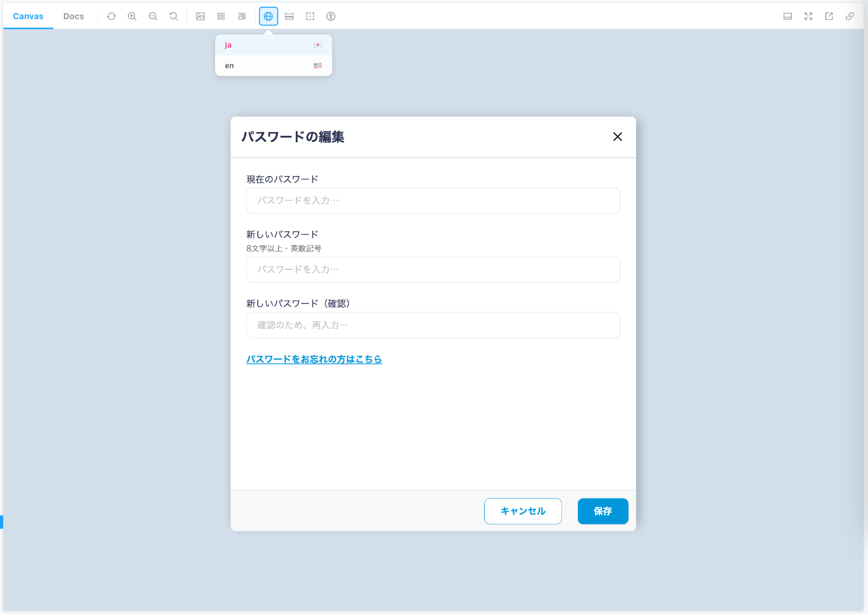Focus the 新しいパスワード input field
This screenshot has width=868, height=614.
(433, 270)
